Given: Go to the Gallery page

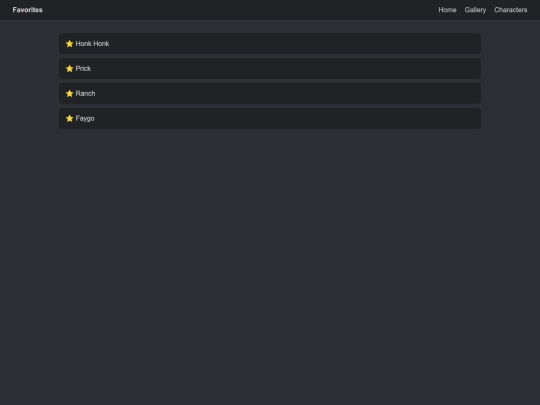Looking at the screenshot, I should click(475, 10).
